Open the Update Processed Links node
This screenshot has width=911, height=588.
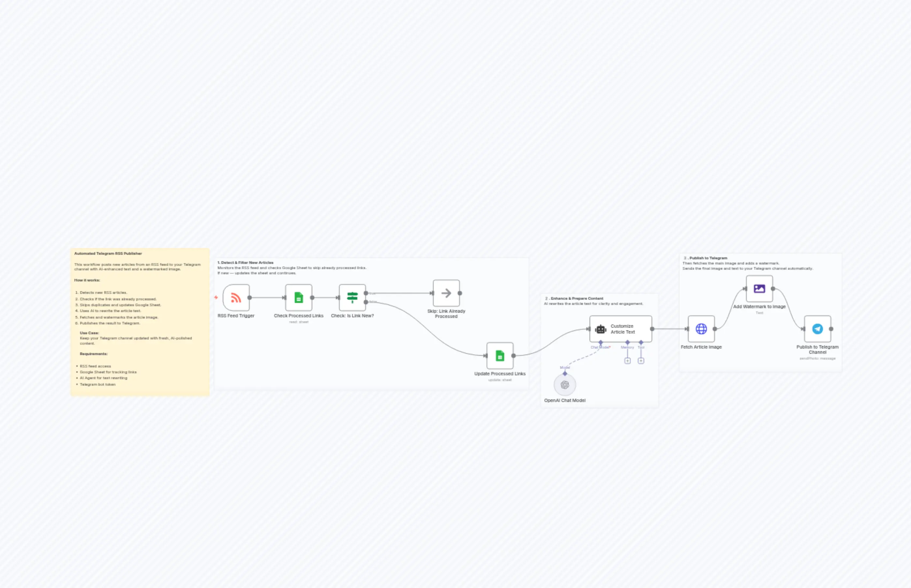pos(500,356)
